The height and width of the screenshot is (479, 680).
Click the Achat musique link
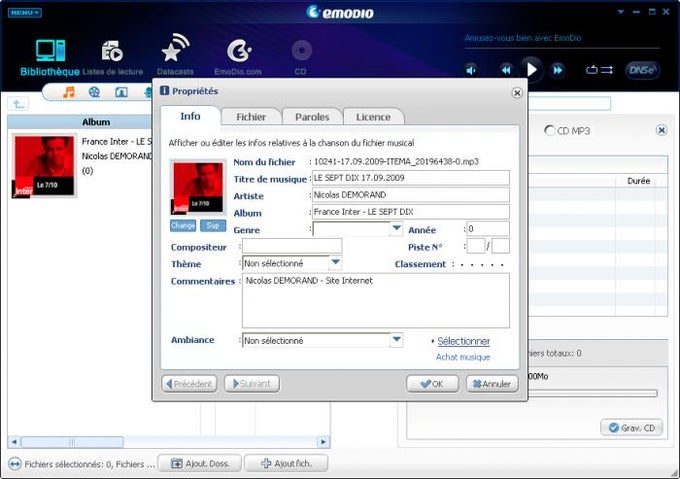[x=463, y=357]
